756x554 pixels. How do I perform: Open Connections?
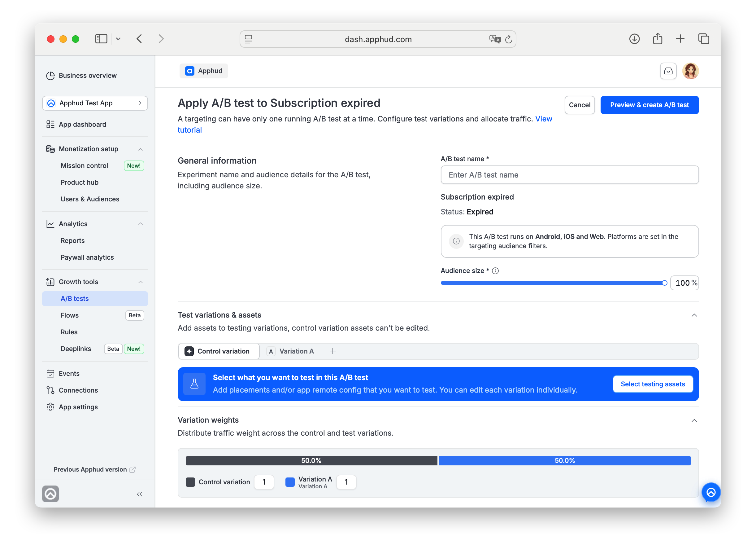78,390
